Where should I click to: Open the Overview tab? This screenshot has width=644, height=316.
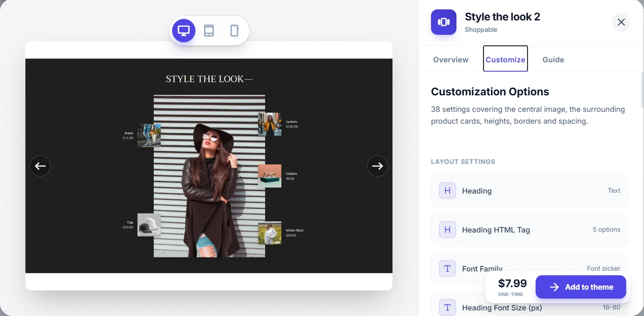(x=451, y=60)
